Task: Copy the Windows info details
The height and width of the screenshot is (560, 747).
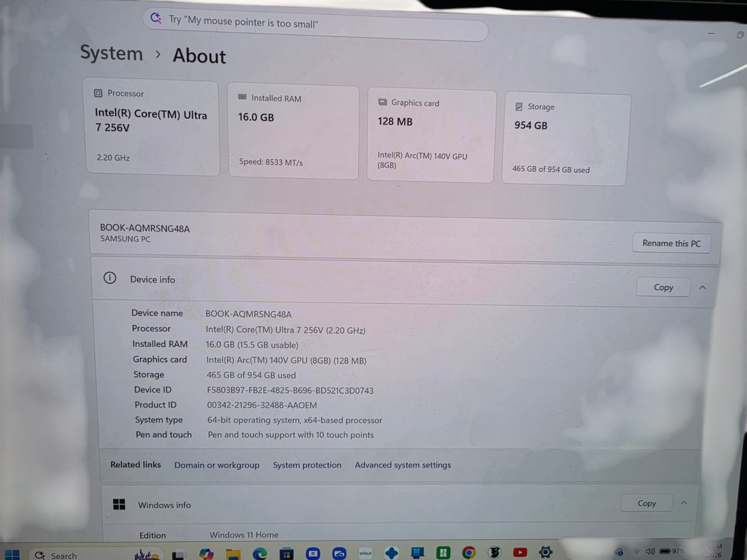Action: 647,503
